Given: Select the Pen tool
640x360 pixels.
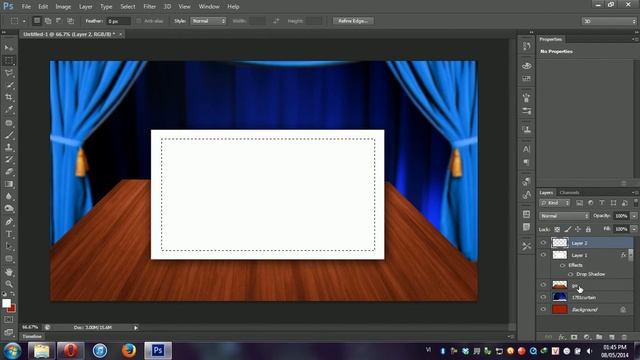Looking at the screenshot, I should (x=9, y=222).
